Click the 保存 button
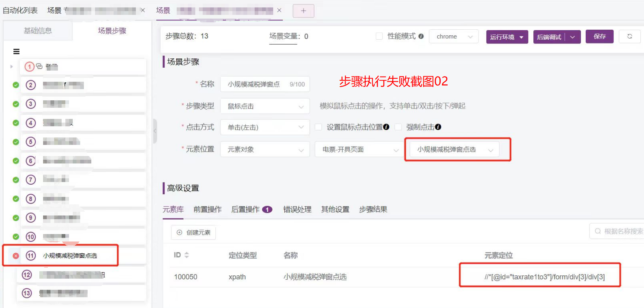The height and width of the screenshot is (308, 644). pyautogui.click(x=599, y=36)
